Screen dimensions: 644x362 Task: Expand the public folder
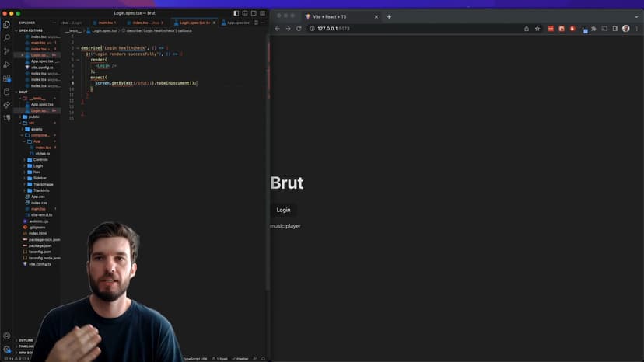click(x=34, y=117)
